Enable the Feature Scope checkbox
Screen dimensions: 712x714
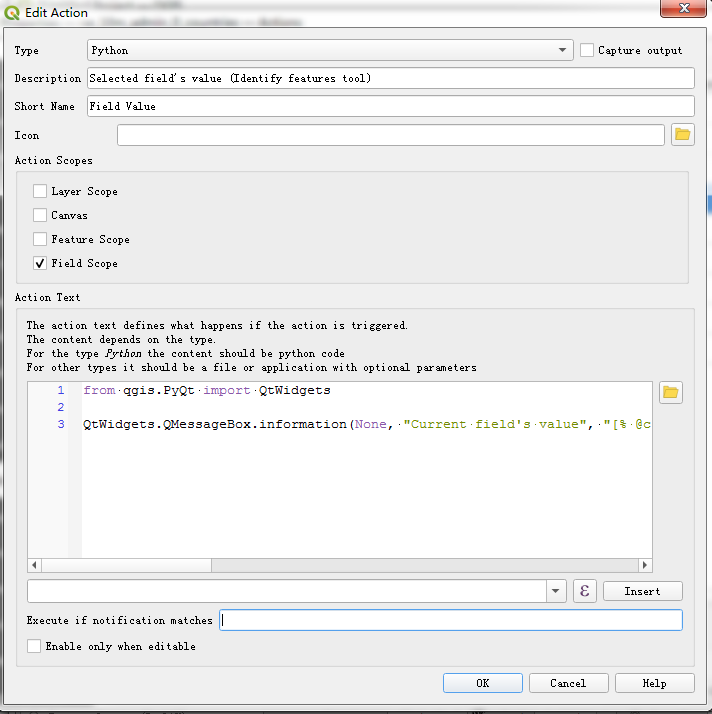[x=40, y=239]
